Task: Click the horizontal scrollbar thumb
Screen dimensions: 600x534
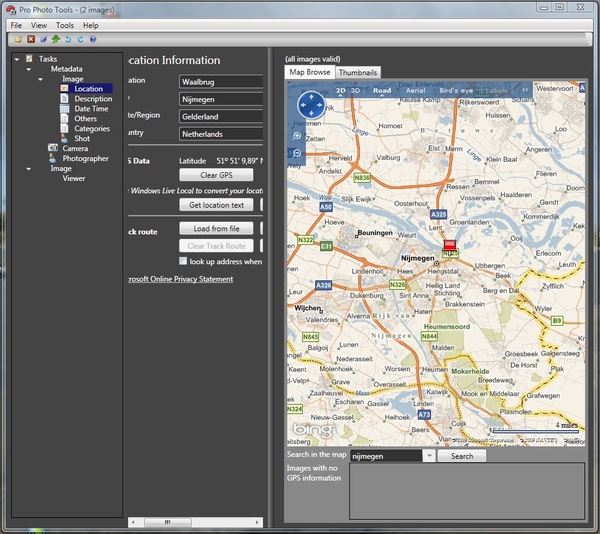Action: coord(168,522)
